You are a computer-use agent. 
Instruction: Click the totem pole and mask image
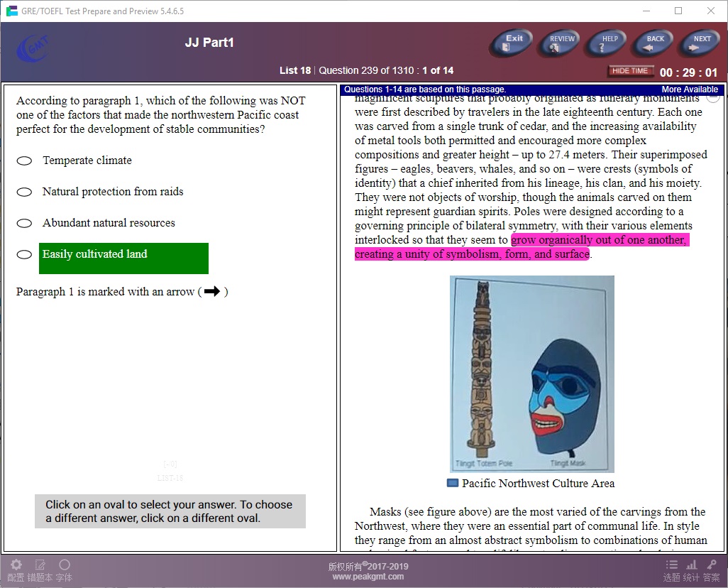click(x=531, y=374)
